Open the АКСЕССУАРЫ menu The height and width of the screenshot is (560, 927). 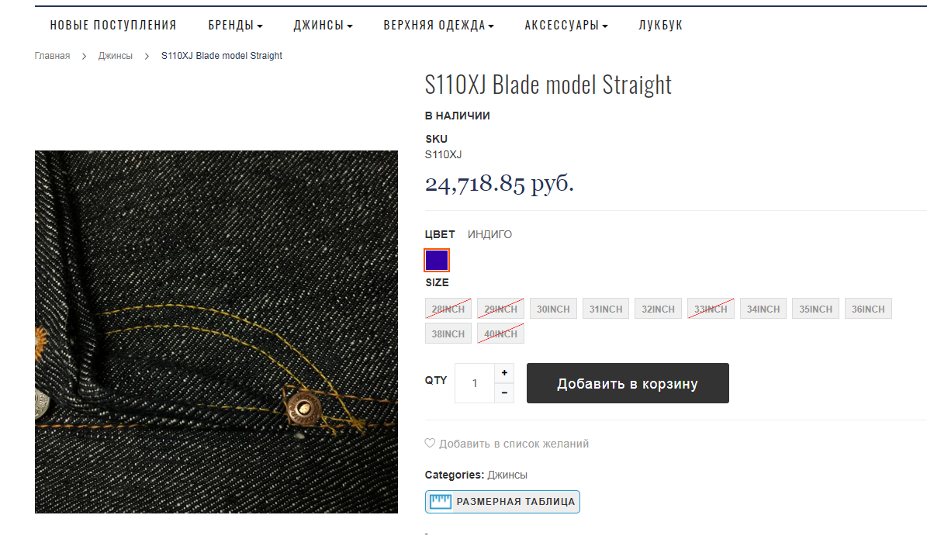pos(566,26)
